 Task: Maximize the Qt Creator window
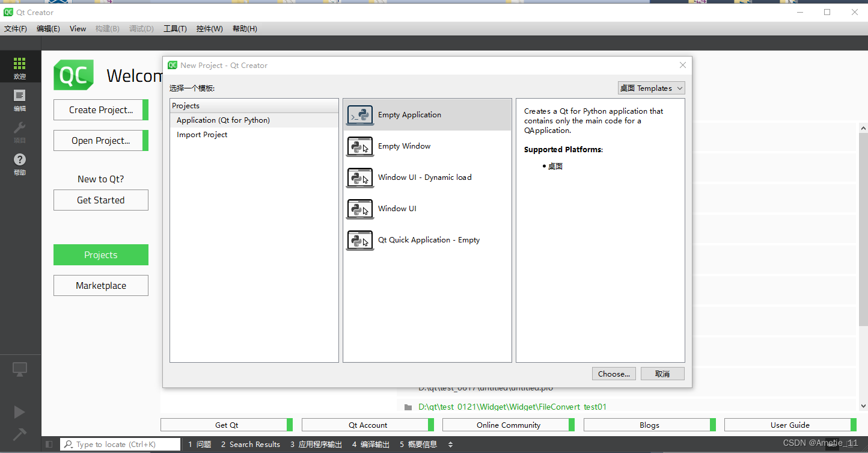point(827,12)
